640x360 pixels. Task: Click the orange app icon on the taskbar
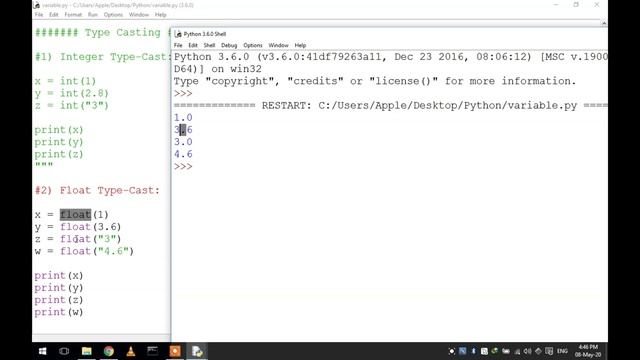(x=175, y=351)
